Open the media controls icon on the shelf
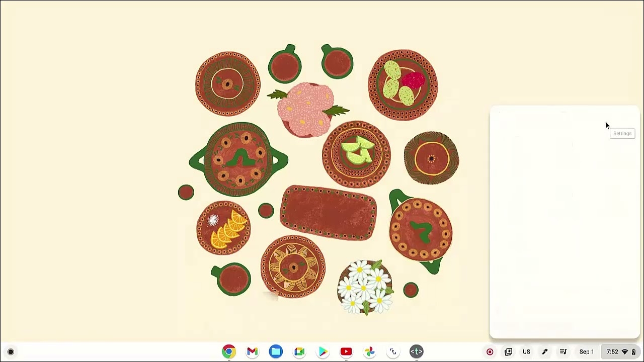 (563, 352)
